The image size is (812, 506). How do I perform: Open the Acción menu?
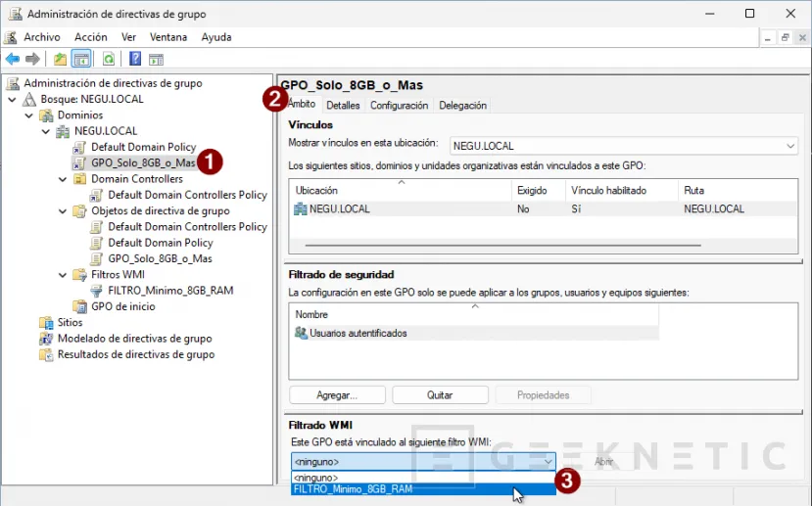(x=91, y=37)
